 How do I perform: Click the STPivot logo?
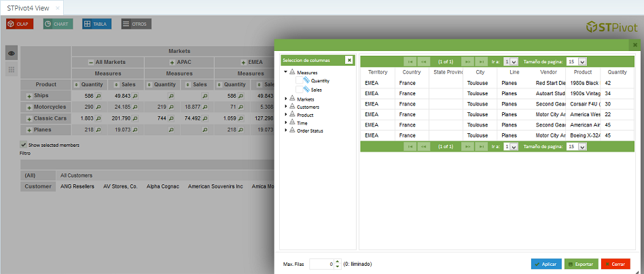611,27
